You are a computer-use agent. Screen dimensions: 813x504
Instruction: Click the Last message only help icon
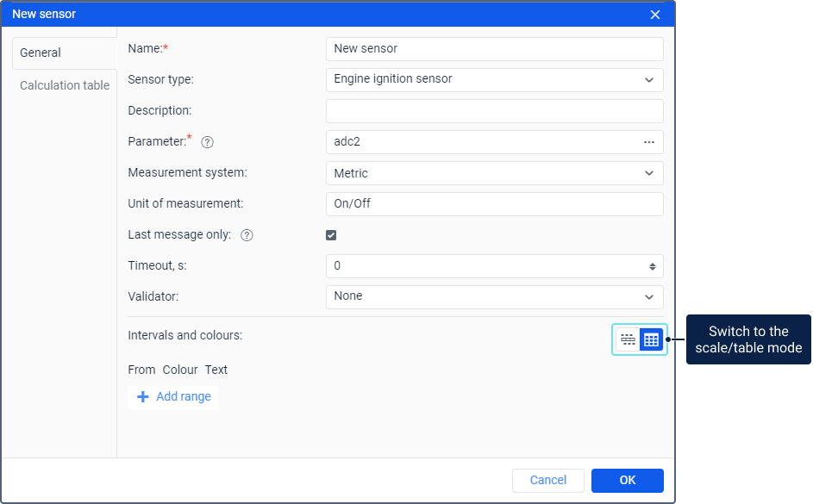click(x=247, y=235)
